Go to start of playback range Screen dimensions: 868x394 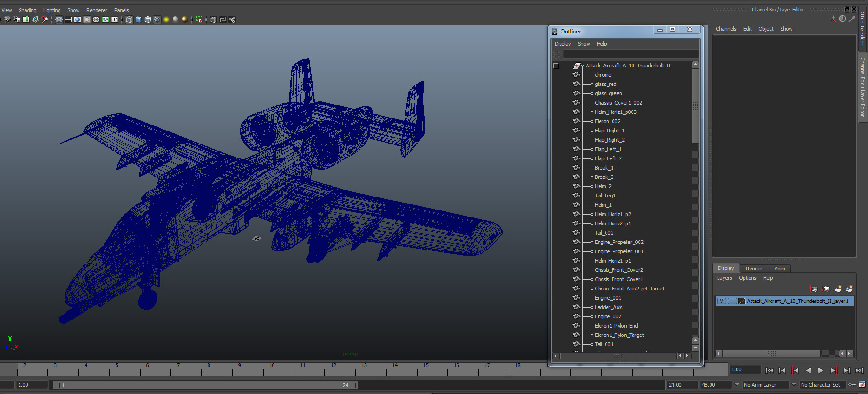point(769,370)
